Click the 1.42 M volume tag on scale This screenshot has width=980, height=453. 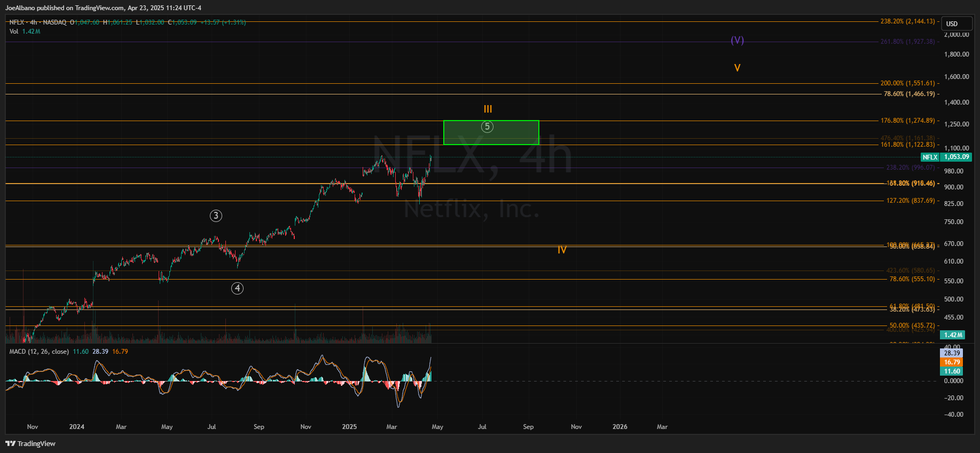tap(953, 335)
